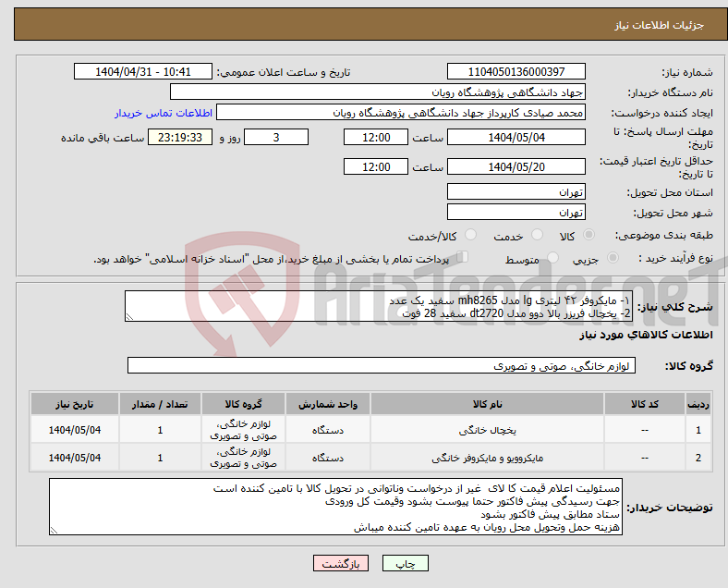
Task: Click the چاپ (print) button
Action: click(405, 563)
